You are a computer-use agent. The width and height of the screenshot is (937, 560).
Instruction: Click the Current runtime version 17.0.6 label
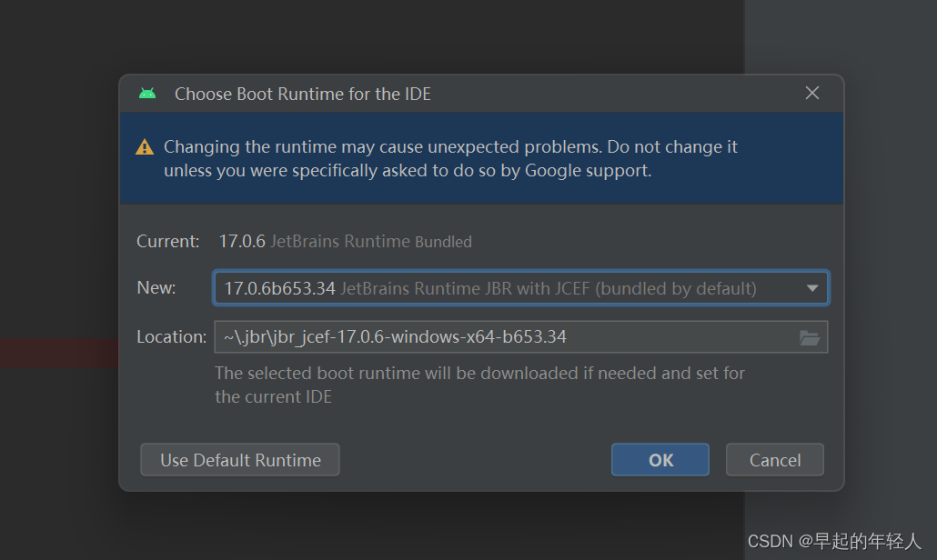tap(242, 241)
